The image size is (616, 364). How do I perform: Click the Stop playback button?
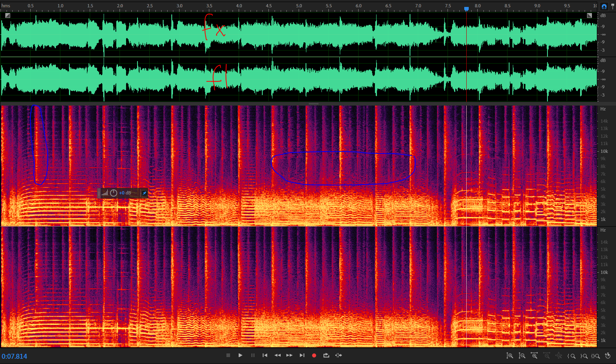pos(228,355)
